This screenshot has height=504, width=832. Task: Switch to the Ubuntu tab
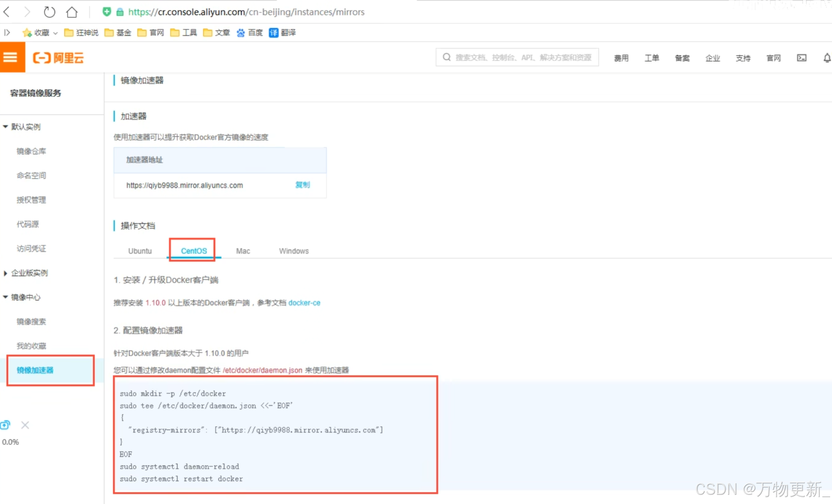click(140, 251)
